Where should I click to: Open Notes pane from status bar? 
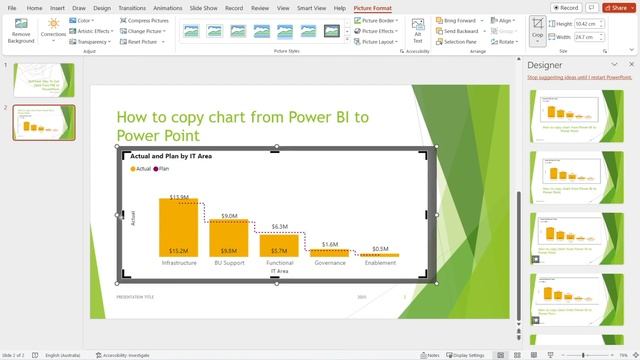[430, 355]
